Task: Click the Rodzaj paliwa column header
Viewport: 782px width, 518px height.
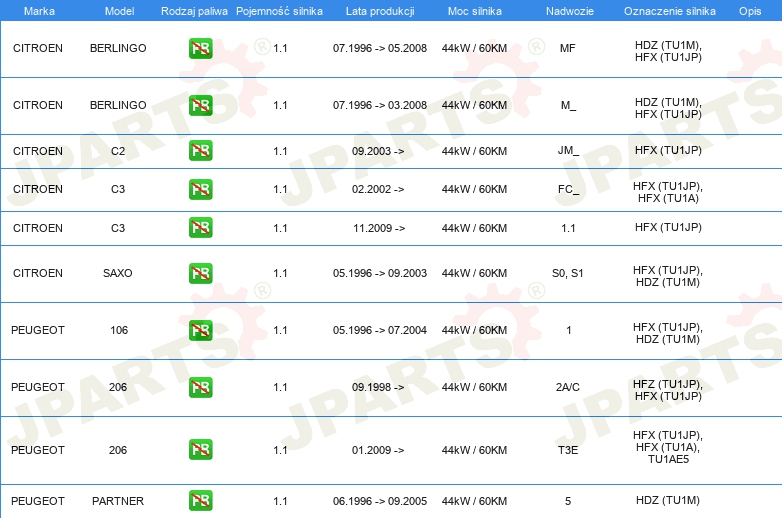Action: pyautogui.click(x=194, y=11)
